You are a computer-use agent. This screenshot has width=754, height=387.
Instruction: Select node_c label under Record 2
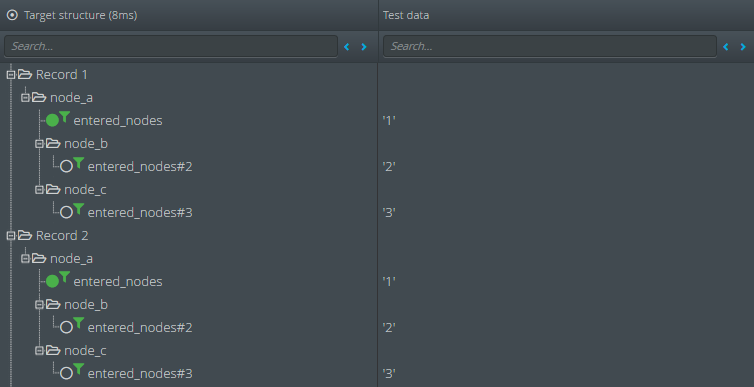point(85,351)
